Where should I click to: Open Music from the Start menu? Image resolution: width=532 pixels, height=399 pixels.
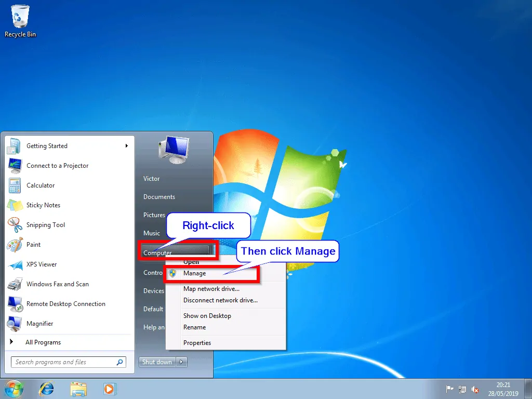click(151, 233)
